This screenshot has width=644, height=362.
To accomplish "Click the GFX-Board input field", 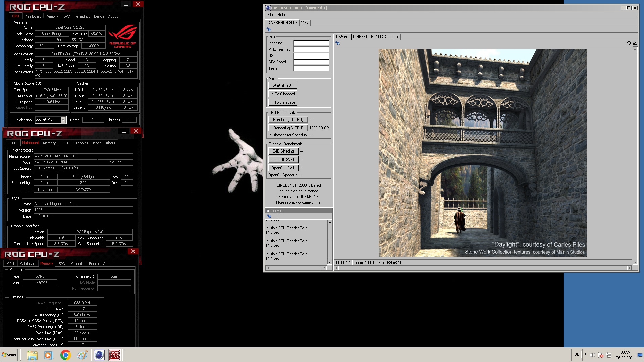I will 311,62.
